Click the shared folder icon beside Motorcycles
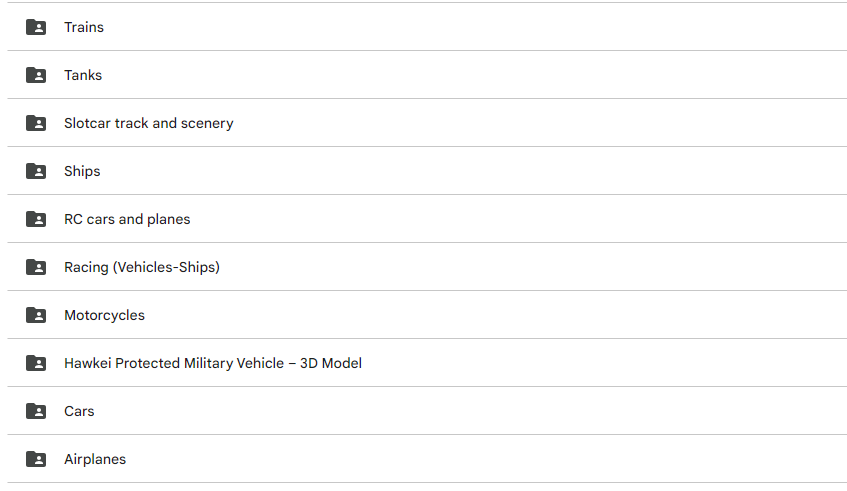The height and width of the screenshot is (491, 847). point(36,315)
